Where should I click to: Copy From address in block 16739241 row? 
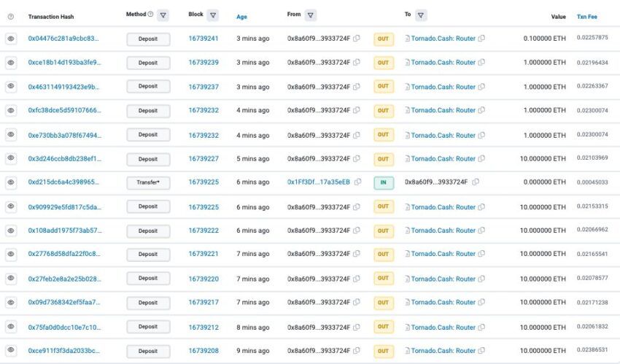pyautogui.click(x=357, y=39)
